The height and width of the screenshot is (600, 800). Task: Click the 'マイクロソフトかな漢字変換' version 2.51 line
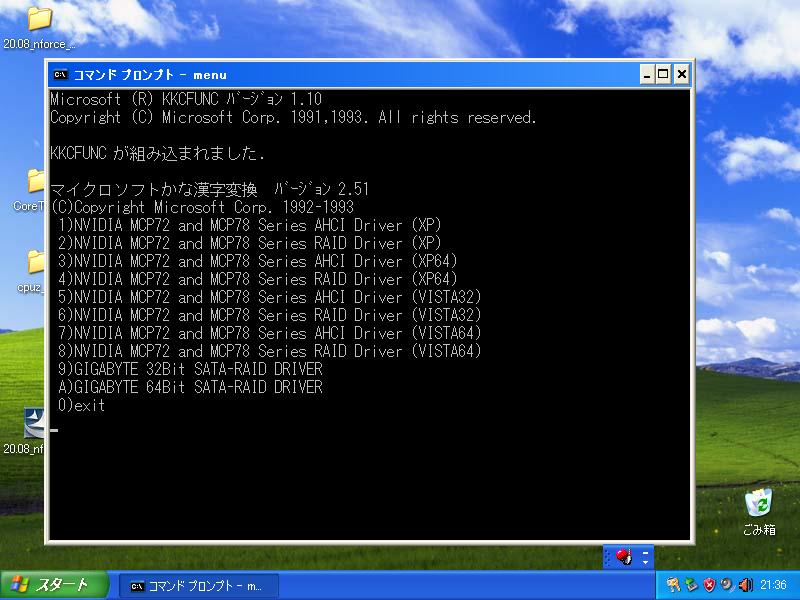(210, 189)
